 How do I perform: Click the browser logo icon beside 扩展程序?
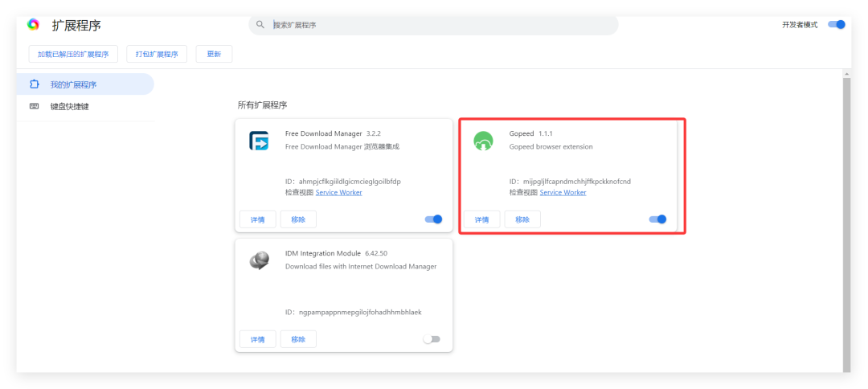33,25
